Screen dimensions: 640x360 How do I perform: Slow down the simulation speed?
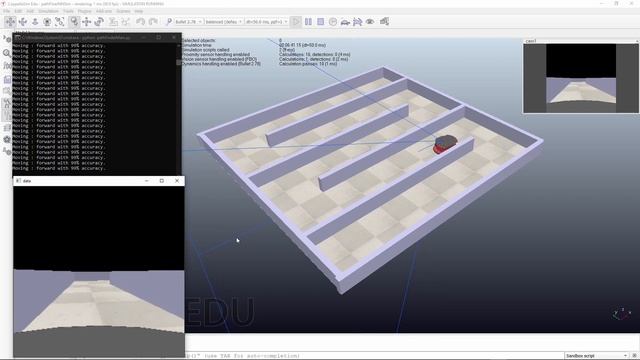point(345,22)
